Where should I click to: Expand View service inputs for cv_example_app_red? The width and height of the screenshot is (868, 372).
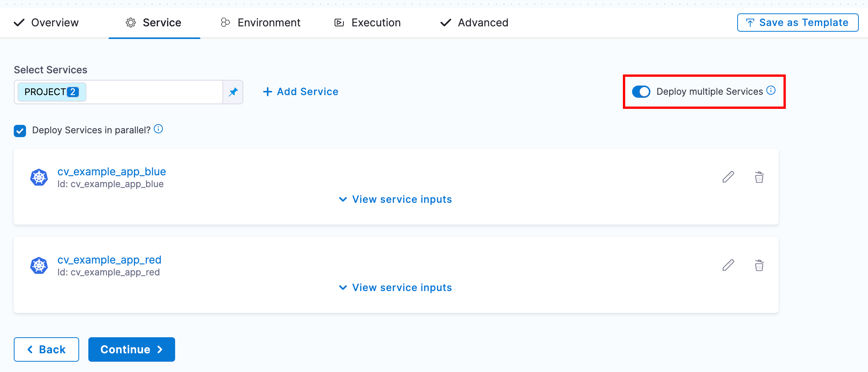(x=395, y=288)
